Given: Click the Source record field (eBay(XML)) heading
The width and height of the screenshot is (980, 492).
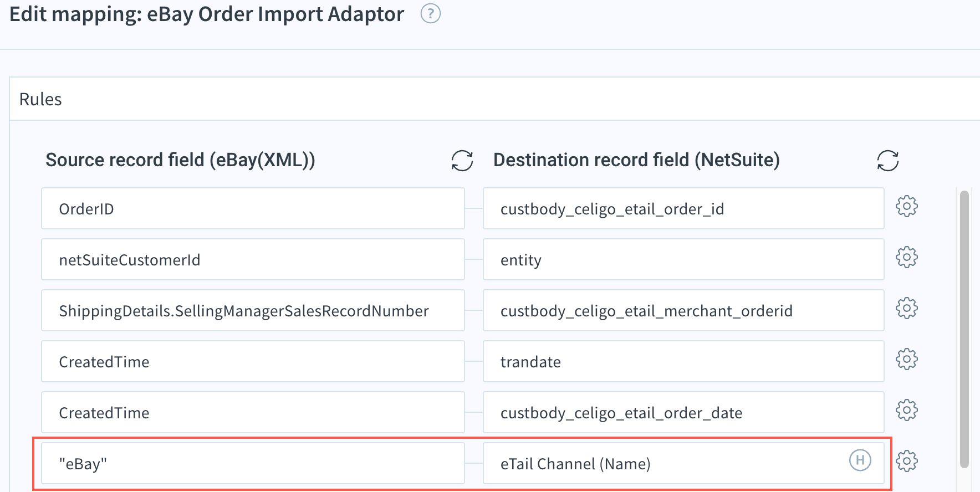Looking at the screenshot, I should 180,160.
